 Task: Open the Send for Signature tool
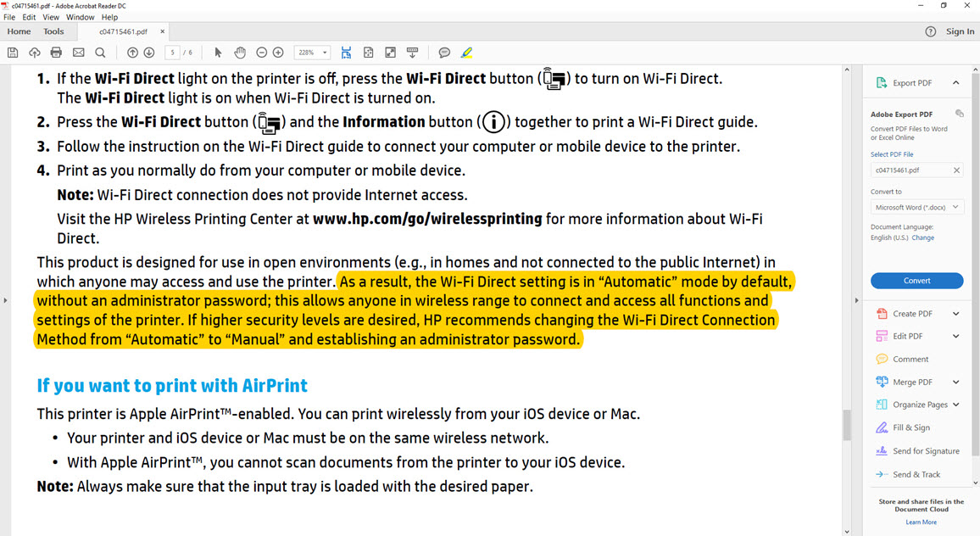[917, 451]
